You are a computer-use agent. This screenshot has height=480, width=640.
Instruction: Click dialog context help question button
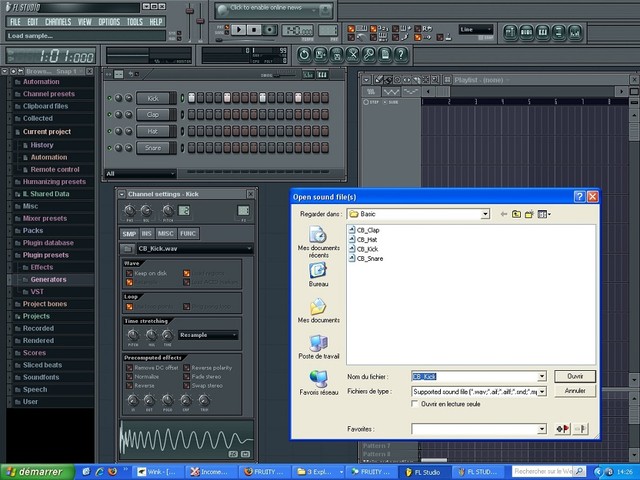pyautogui.click(x=580, y=197)
